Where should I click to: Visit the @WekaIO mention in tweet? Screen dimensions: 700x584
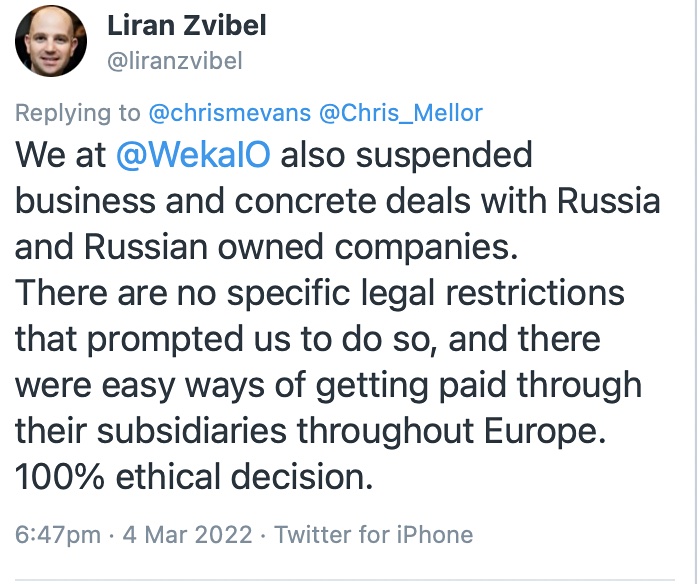(x=193, y=154)
